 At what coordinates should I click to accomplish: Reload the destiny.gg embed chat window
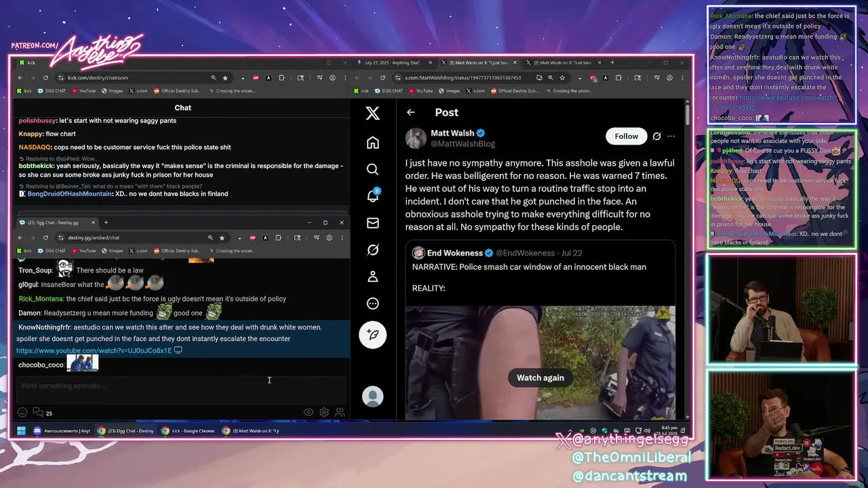45,238
